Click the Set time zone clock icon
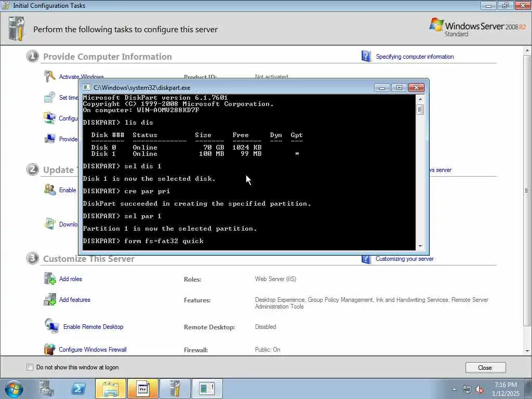This screenshot has width=532, height=399. pyautogui.click(x=49, y=97)
